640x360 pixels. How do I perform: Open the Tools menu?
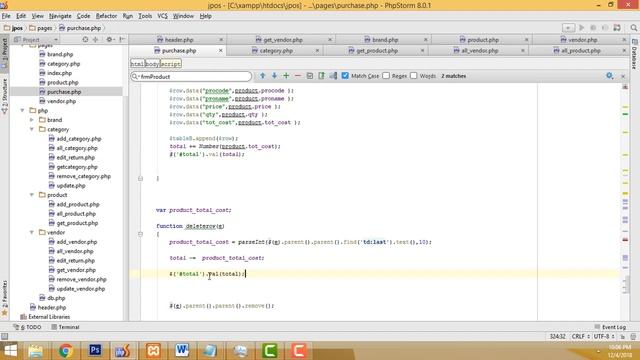pyautogui.click(x=145, y=16)
